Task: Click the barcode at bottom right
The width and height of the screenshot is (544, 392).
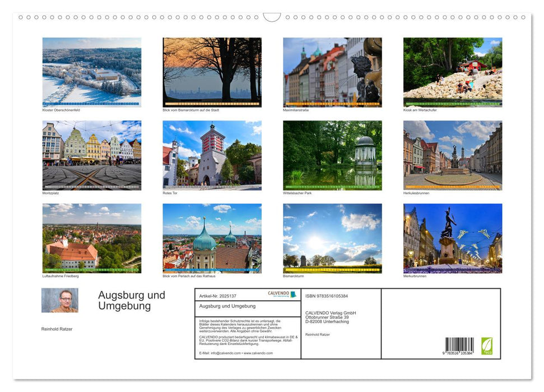Action: 458,344
